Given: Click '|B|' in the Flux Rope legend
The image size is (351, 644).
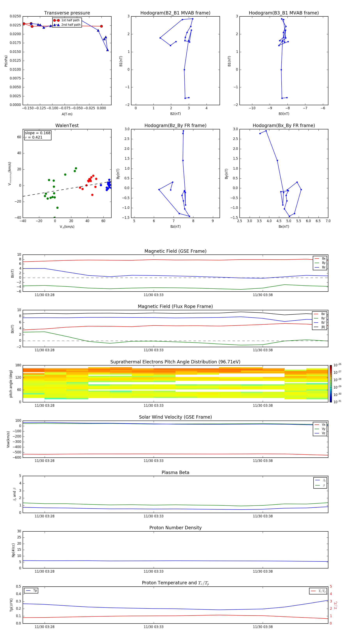Looking at the screenshot, I should [323, 327].
